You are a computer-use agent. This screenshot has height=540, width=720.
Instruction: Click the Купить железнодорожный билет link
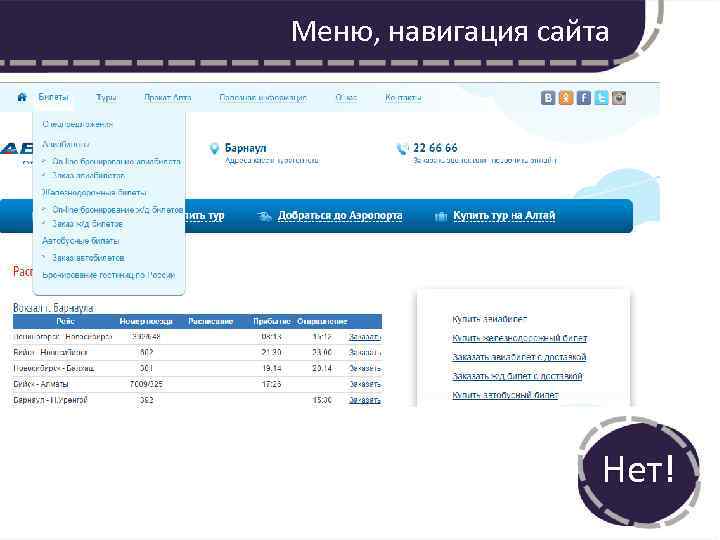(519, 338)
